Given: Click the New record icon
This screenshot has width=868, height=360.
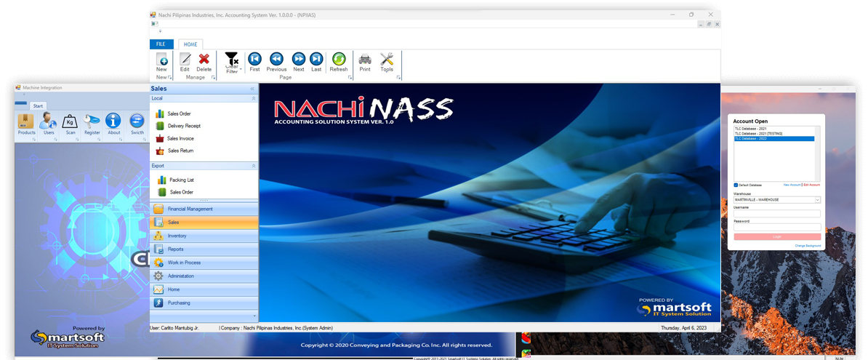Looking at the screenshot, I should click(x=161, y=60).
